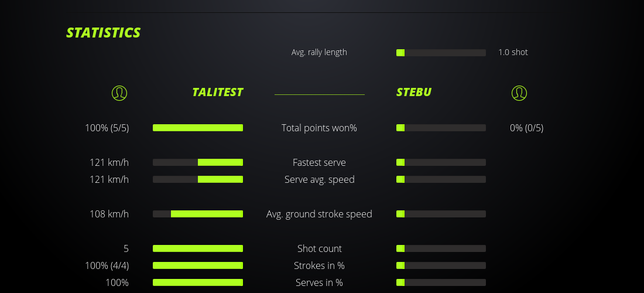Click the Total points won% label
644x293 pixels.
pos(319,128)
